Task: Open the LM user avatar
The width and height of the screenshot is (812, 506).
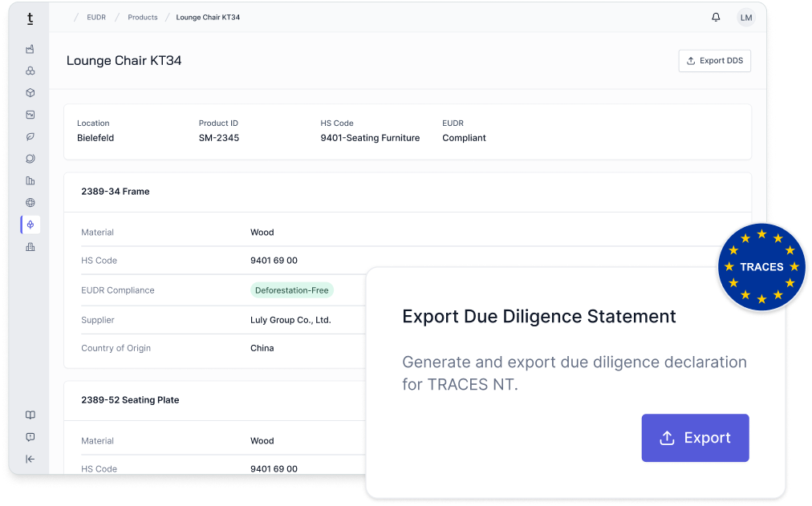Action: pos(745,17)
